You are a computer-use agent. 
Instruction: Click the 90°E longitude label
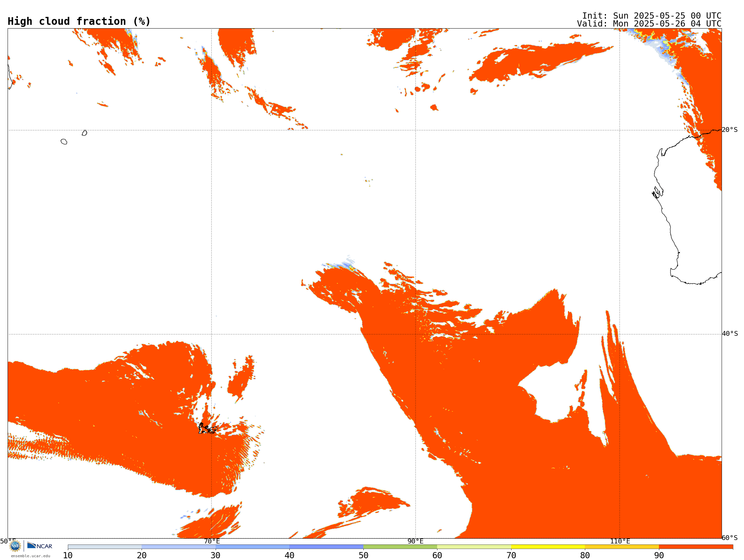(x=415, y=541)
